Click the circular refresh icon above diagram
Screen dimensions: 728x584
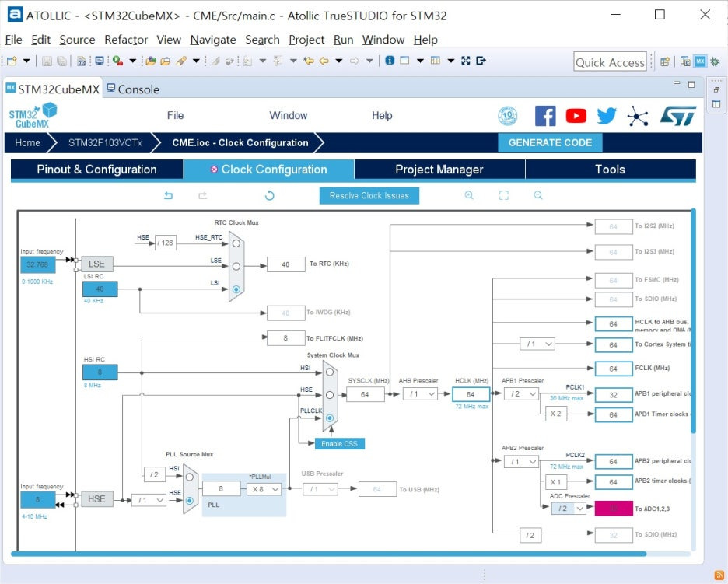269,195
